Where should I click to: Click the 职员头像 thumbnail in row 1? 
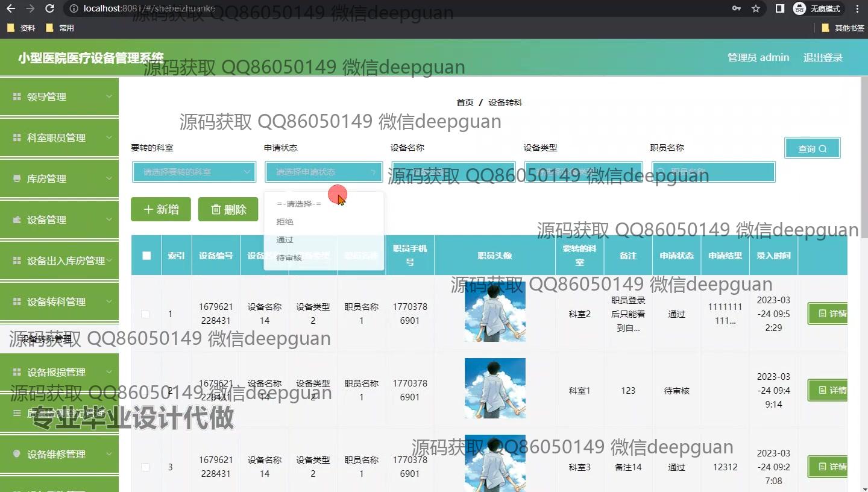495,312
